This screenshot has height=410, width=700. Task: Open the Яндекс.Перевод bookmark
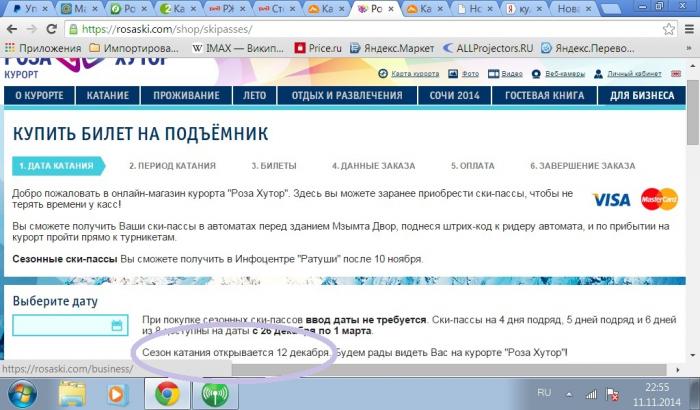pos(587,48)
